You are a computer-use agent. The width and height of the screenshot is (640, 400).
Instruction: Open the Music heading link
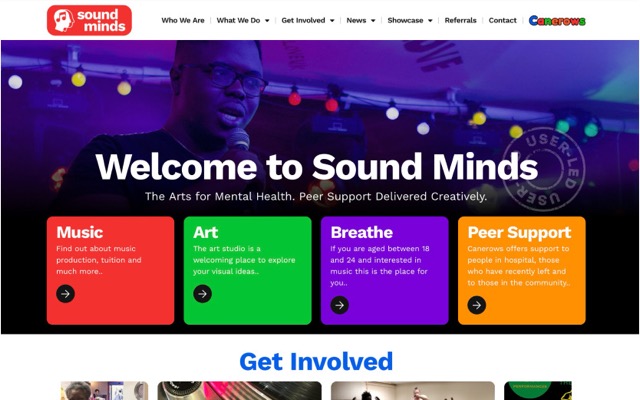point(80,232)
